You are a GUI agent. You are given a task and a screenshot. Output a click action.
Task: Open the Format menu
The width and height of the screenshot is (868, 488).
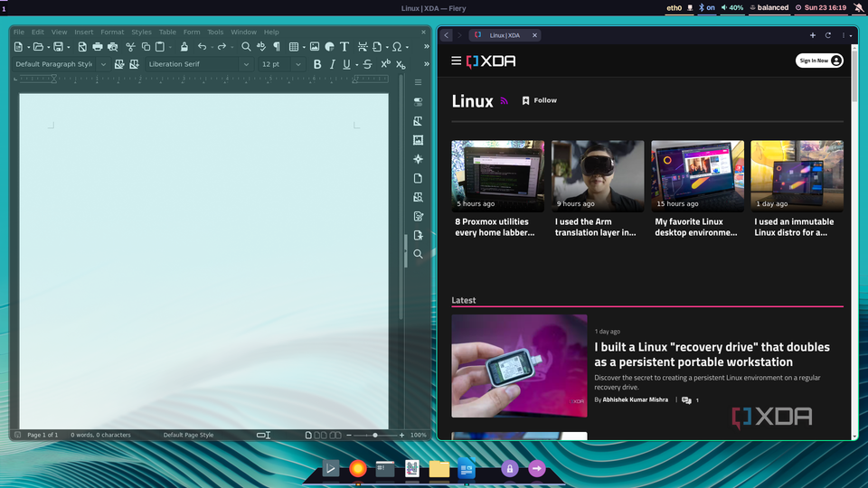[112, 33]
